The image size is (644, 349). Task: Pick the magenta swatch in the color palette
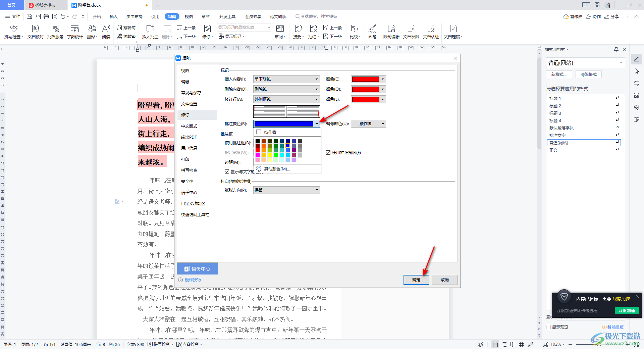(x=258, y=155)
